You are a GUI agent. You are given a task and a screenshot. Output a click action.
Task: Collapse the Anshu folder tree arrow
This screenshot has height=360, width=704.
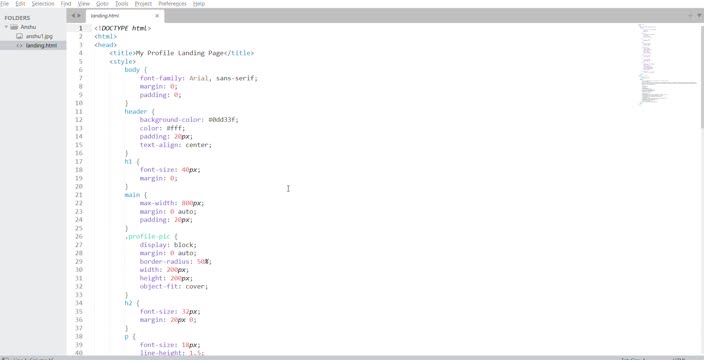point(6,27)
